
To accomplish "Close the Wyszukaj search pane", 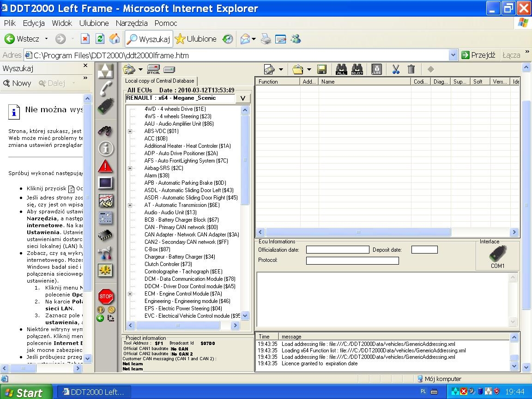I will click(x=85, y=65).
